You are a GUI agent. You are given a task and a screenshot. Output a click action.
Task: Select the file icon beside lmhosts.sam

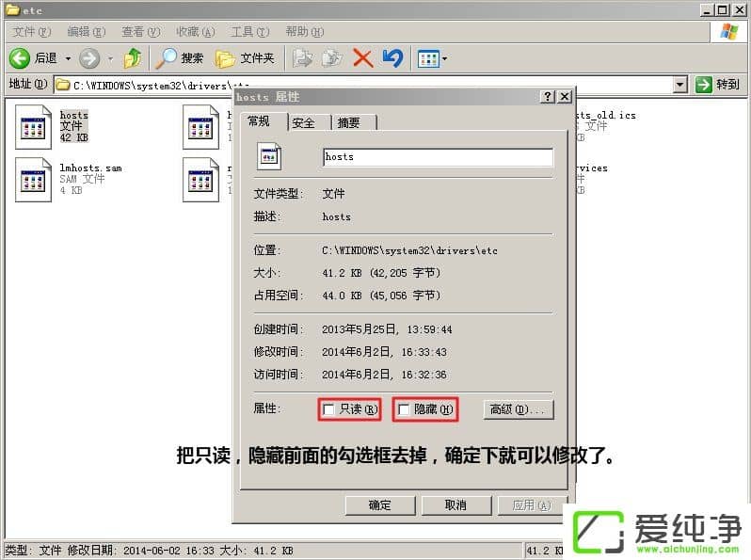point(200,180)
